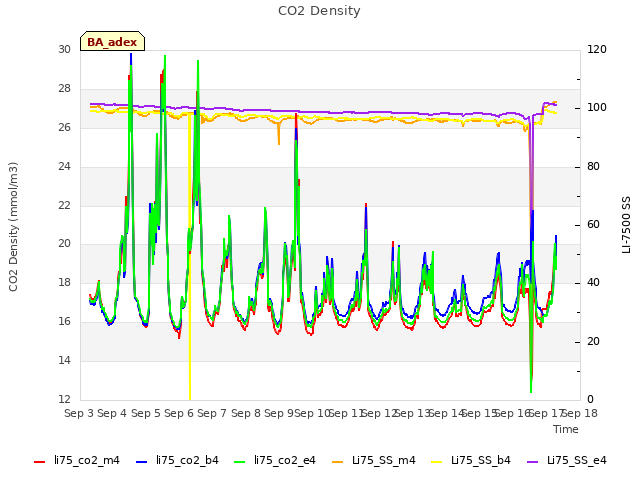Click the 40 value on right axis
This screenshot has height=480, width=640.
click(x=593, y=282)
